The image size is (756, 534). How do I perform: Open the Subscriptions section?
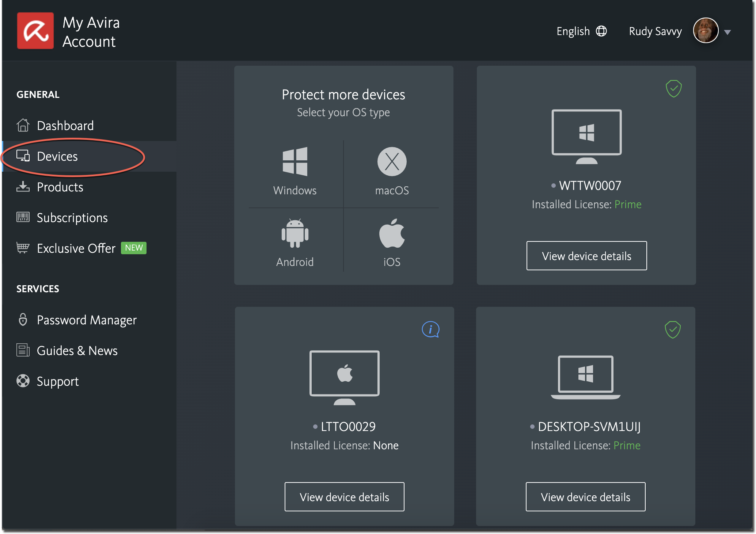click(x=89, y=217)
